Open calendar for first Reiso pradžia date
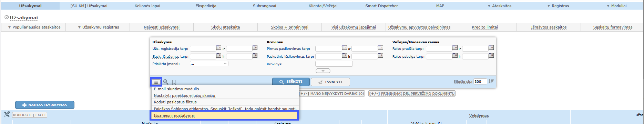This screenshot has width=644, height=124. pos(455,48)
